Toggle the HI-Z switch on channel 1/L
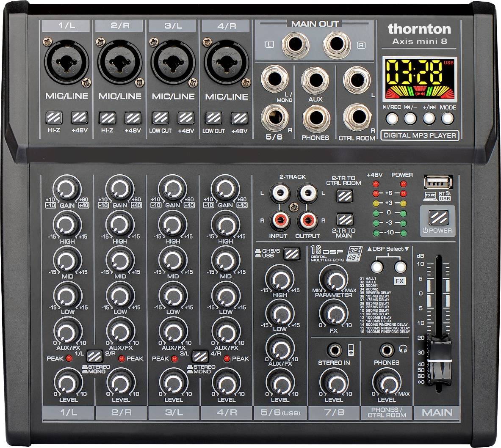This screenshot has width=501, height=448. pyautogui.click(x=54, y=118)
